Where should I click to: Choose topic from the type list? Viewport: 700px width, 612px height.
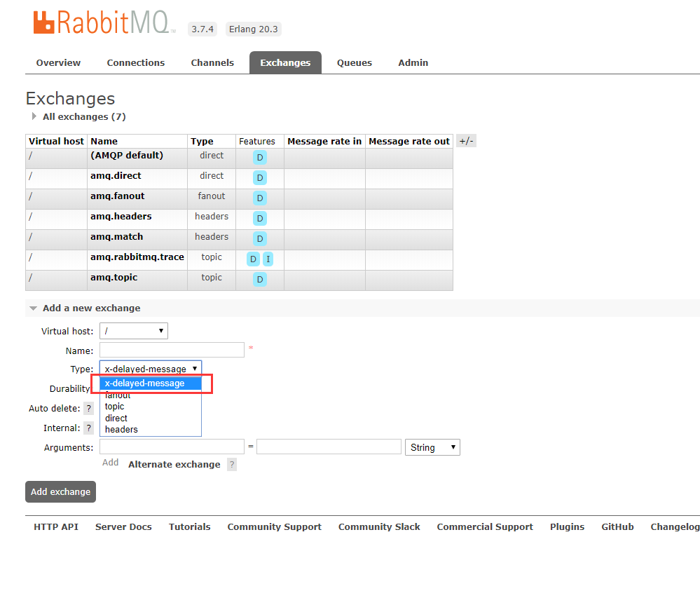(151, 407)
